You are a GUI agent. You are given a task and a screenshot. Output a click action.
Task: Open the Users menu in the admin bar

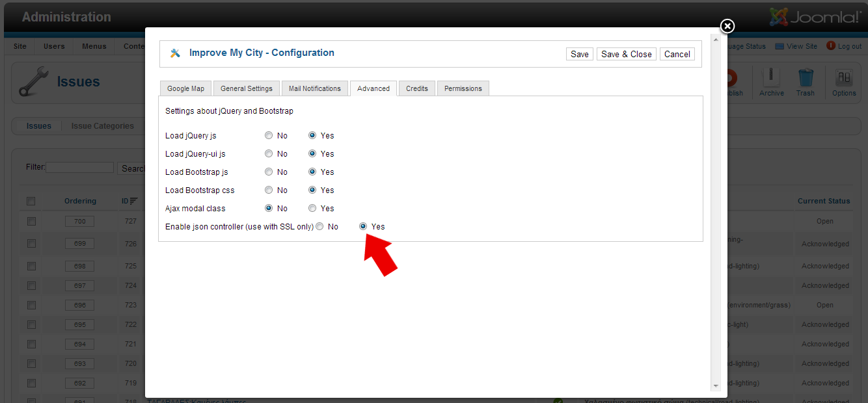tap(54, 46)
